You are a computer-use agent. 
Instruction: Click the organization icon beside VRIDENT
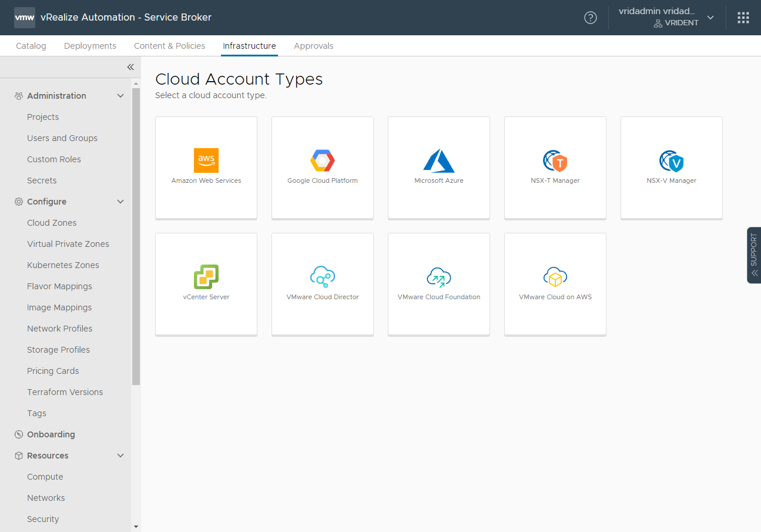point(658,23)
